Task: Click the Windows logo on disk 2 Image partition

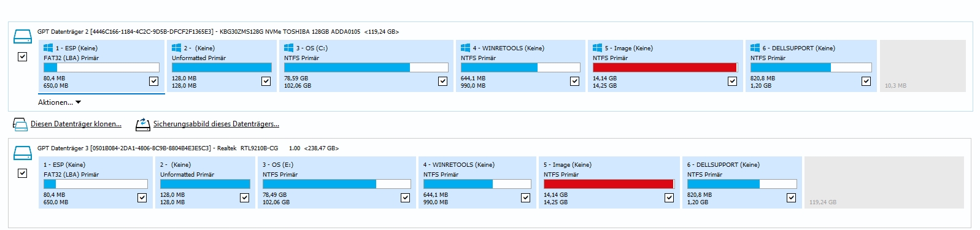Action: coord(598,47)
